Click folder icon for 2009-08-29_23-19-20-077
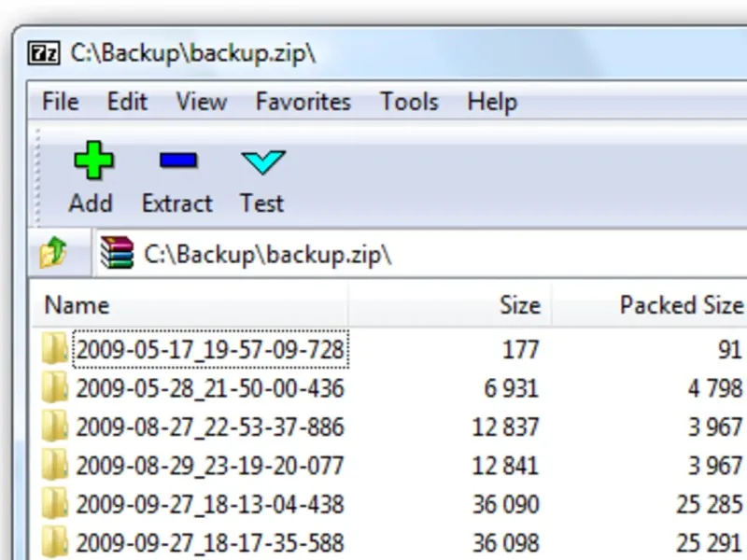The width and height of the screenshot is (747, 560). point(55,465)
